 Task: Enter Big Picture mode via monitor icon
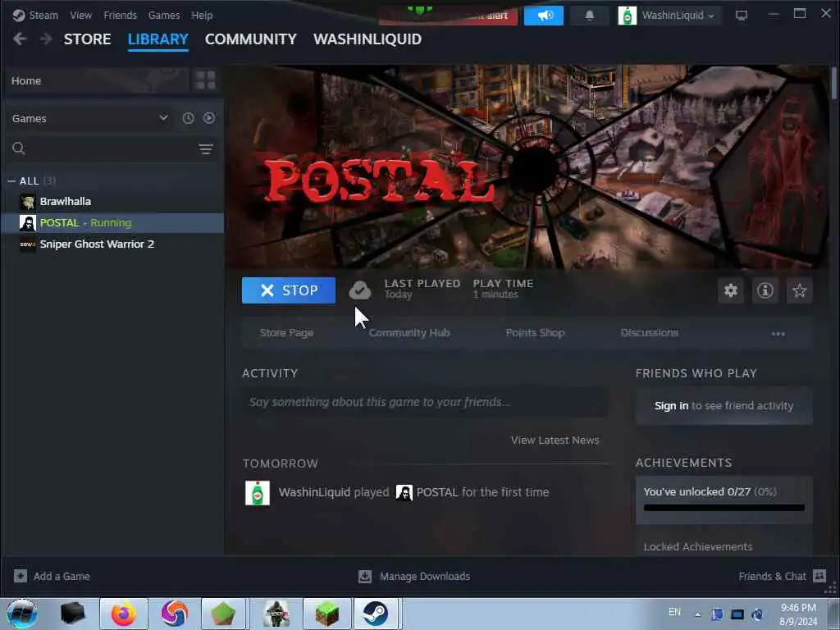tap(742, 16)
